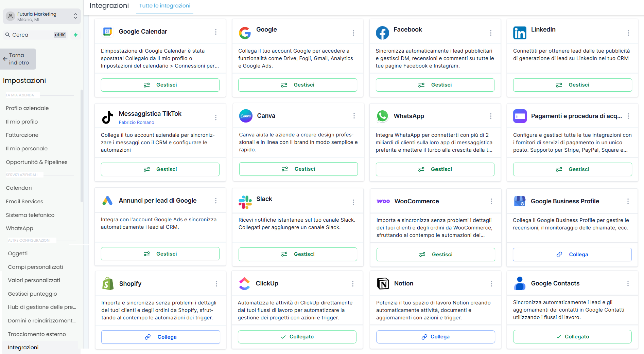Click the Notion logo icon
Viewport: 644px width, 354px height.
tap(383, 283)
